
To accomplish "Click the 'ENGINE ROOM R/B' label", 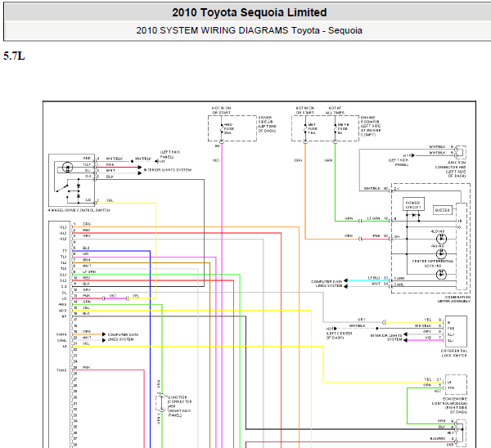I will tap(371, 126).
